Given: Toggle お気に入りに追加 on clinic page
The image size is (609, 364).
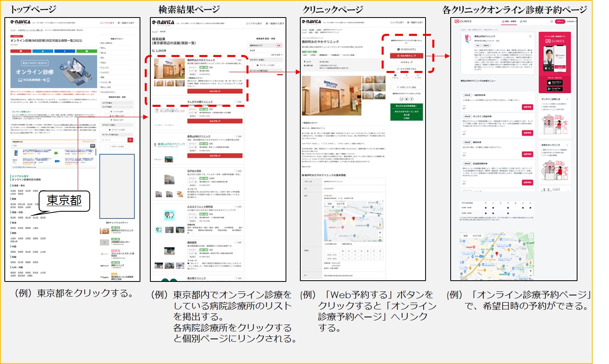Looking at the screenshot, I should 406,87.
